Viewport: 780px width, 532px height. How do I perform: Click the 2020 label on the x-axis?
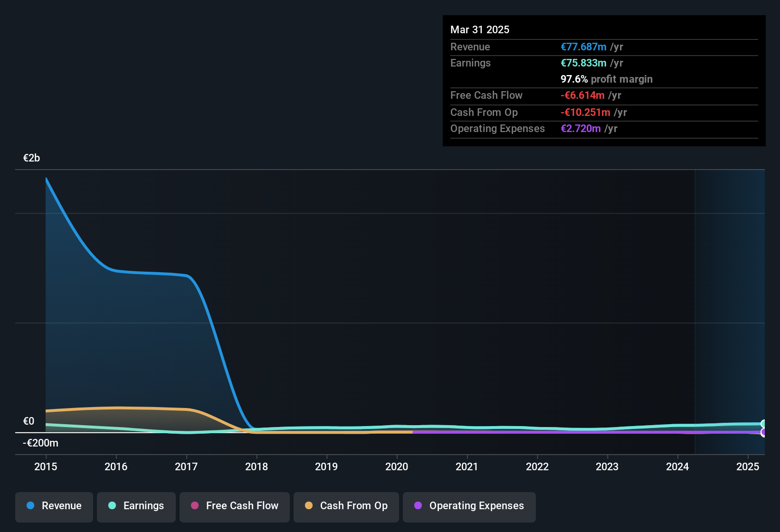pyautogui.click(x=397, y=466)
